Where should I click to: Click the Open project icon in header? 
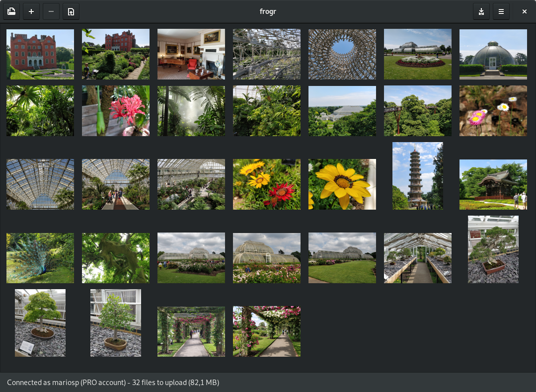[x=11, y=11]
